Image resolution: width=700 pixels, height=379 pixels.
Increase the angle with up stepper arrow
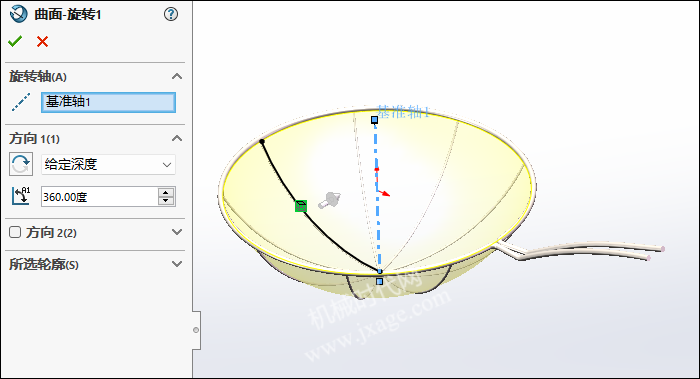[x=166, y=192]
